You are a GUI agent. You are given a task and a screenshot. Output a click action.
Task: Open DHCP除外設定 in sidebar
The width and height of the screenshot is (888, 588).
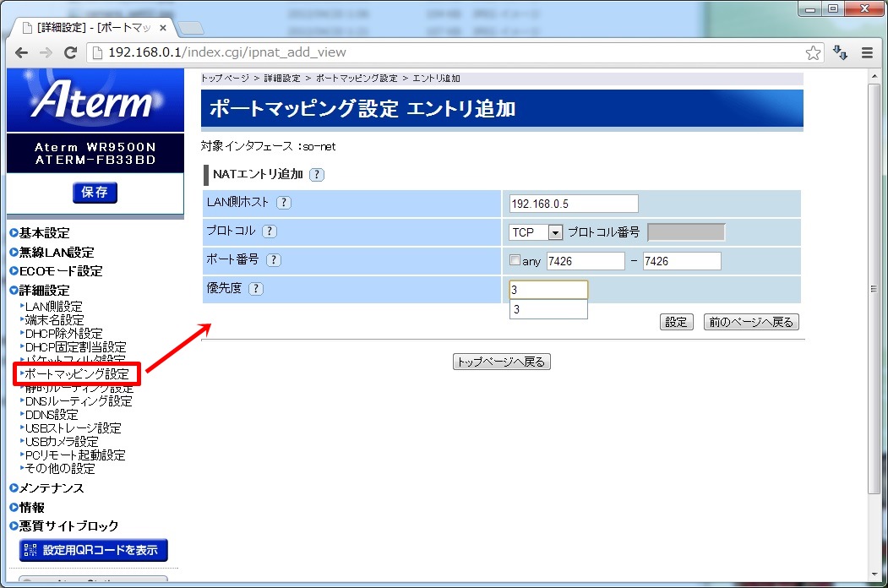[63, 334]
